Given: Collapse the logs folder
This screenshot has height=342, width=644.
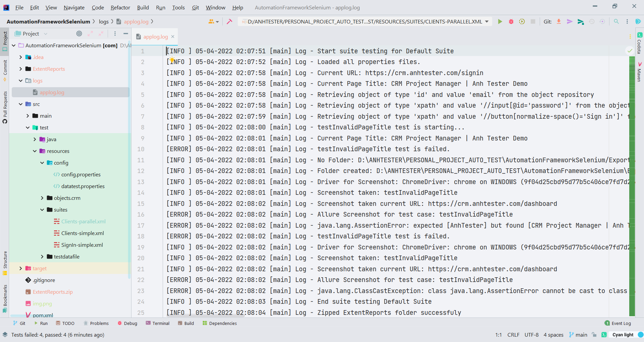Looking at the screenshot, I should coord(21,80).
